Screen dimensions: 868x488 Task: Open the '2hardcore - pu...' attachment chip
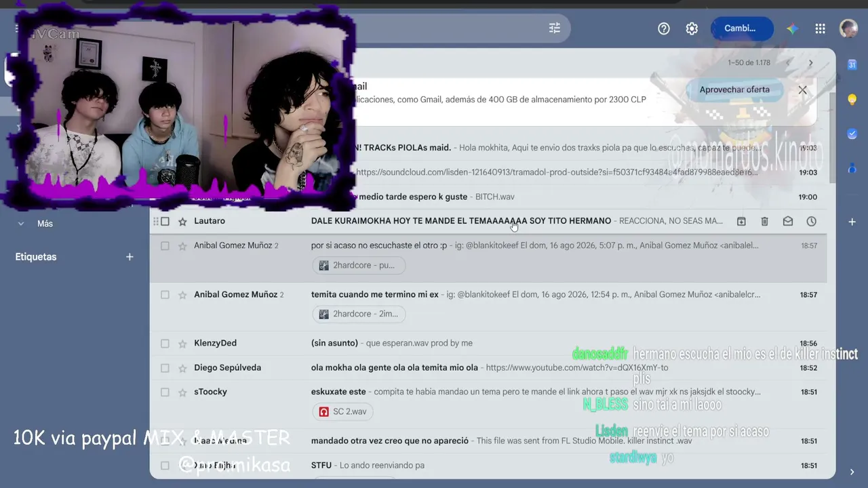coord(359,265)
